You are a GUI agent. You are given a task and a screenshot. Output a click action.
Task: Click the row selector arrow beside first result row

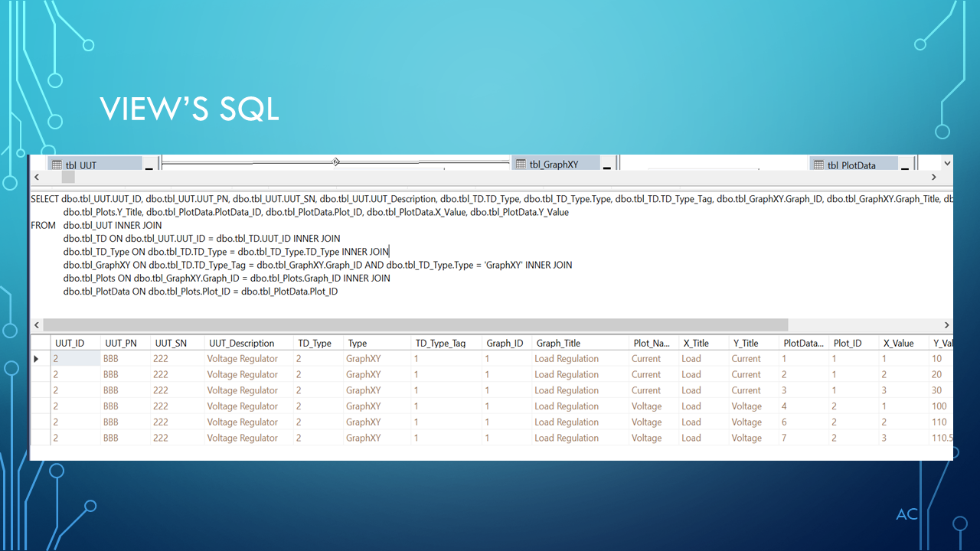35,358
